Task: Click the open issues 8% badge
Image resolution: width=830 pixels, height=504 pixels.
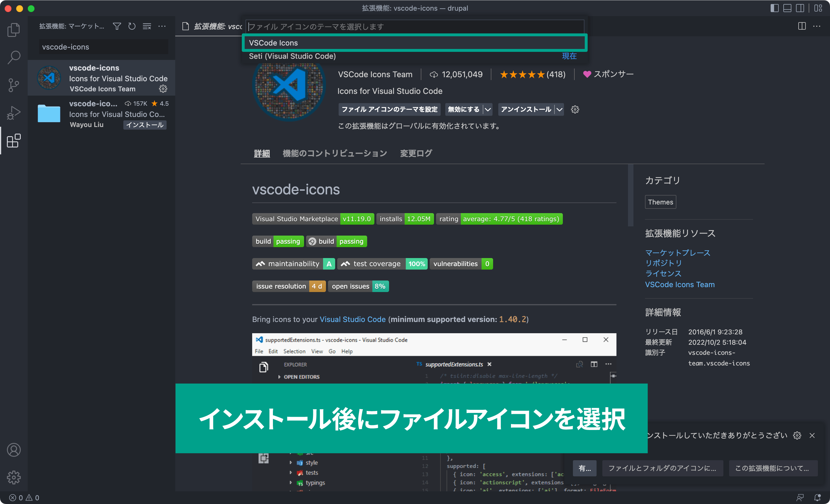Action: (x=359, y=286)
